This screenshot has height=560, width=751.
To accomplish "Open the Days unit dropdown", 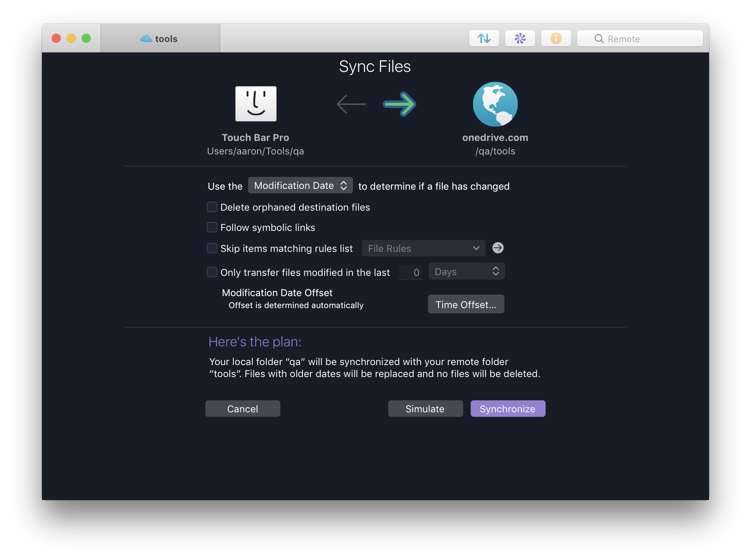I will coord(467,271).
